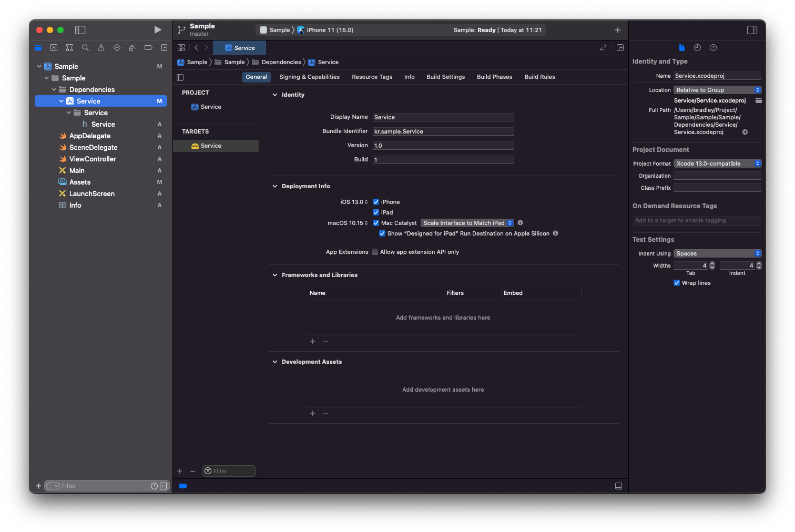
Task: Open Scale Interface to Match iPad dropdown
Action: [x=467, y=223]
